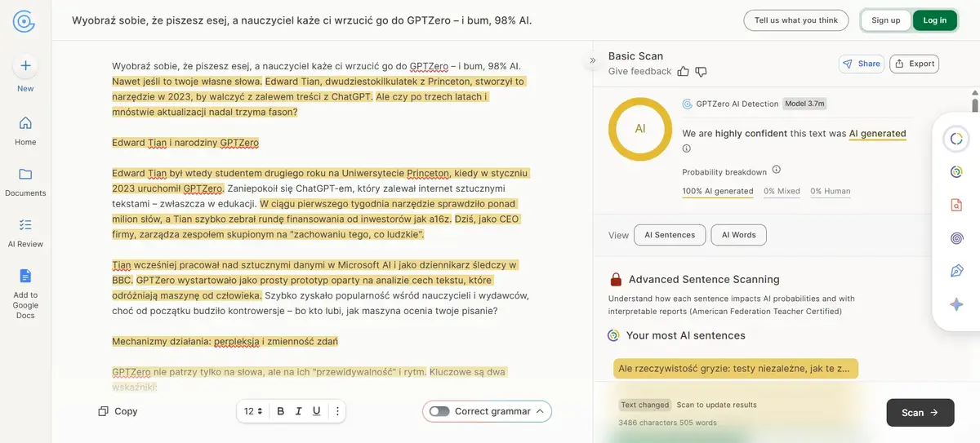Open AI Review from the sidebar

[25, 224]
